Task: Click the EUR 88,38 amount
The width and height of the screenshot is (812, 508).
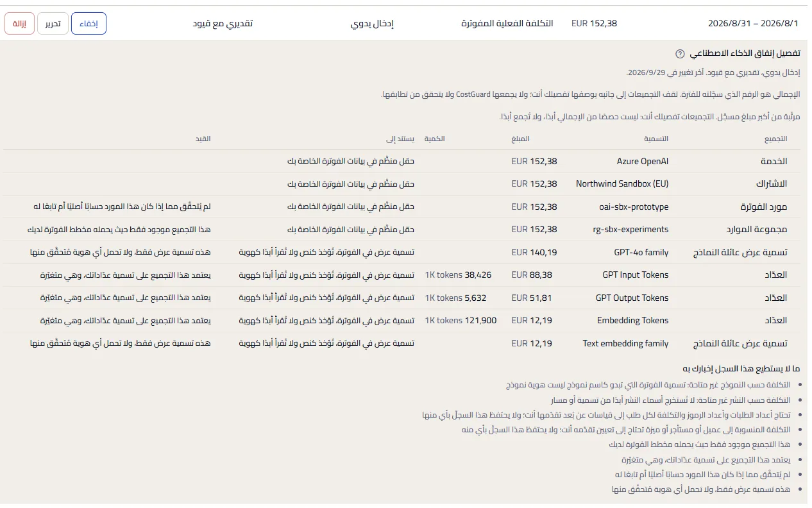Action: click(x=532, y=275)
